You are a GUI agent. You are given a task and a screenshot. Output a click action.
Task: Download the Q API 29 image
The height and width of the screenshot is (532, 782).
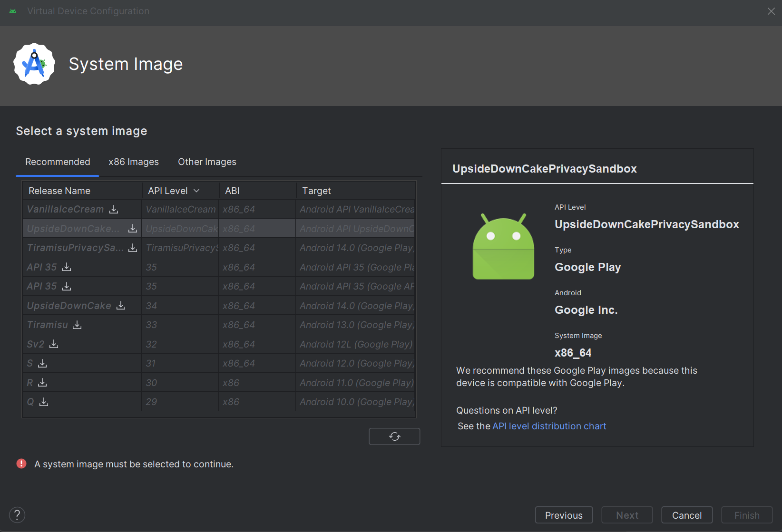coord(44,402)
